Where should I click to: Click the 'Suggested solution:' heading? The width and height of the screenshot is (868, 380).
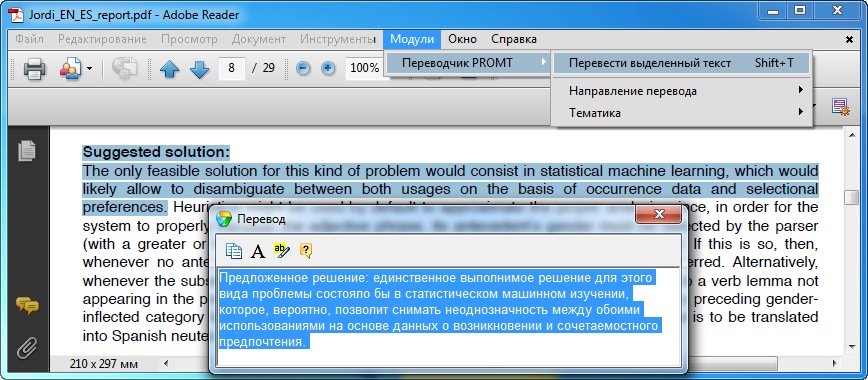[156, 152]
